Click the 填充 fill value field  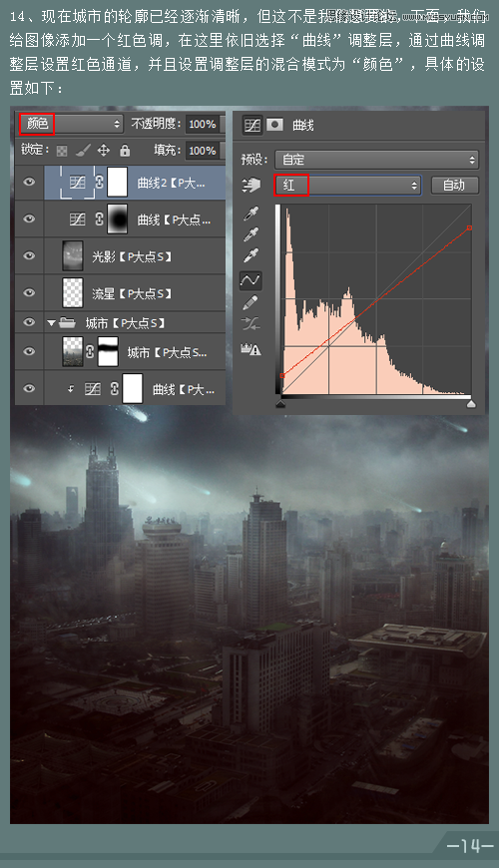click(204, 151)
